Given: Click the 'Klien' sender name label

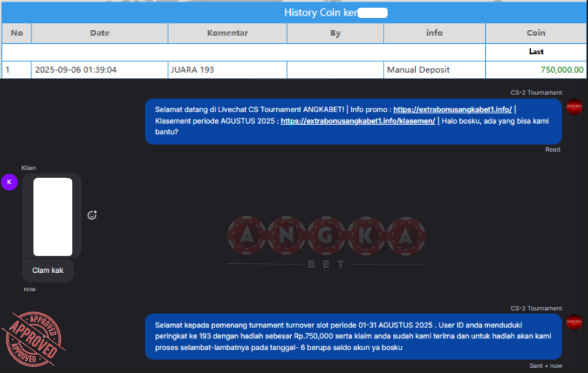Looking at the screenshot, I should 29,167.
